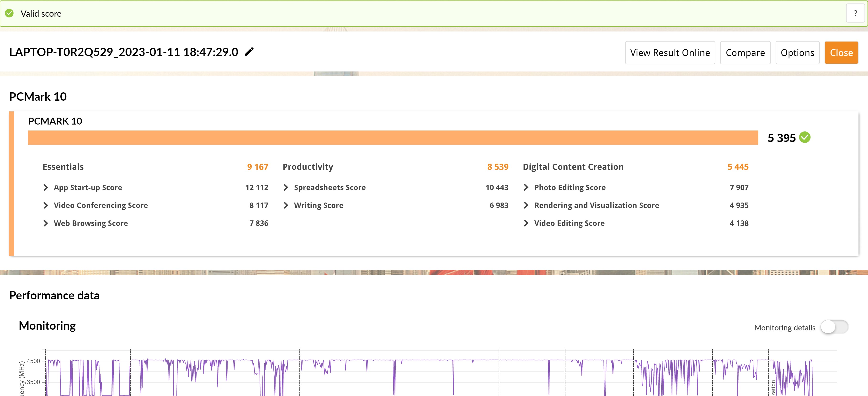Click the orange Close button
Image resolution: width=868 pixels, height=396 pixels.
pyautogui.click(x=841, y=52)
